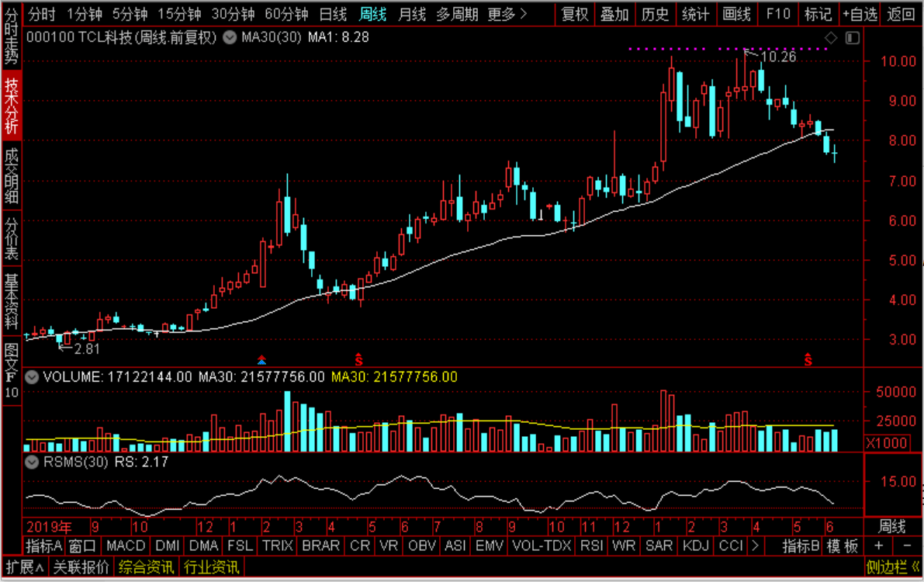Open the VOLUME indicator dropdown circle

tap(32, 377)
